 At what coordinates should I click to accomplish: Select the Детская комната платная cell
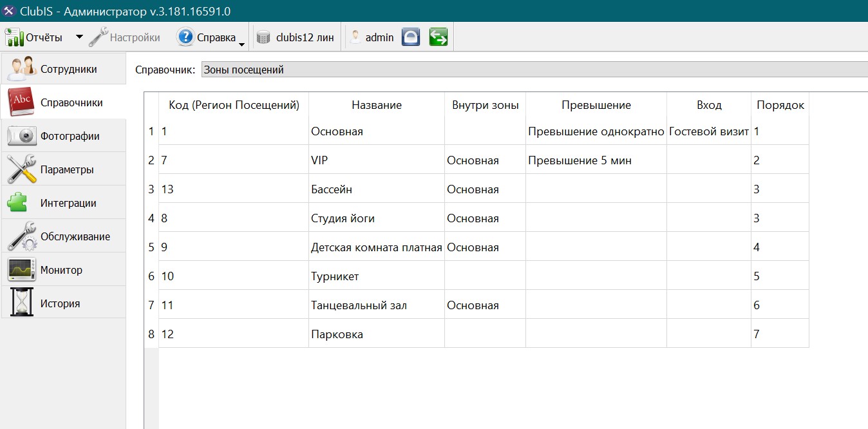[377, 247]
